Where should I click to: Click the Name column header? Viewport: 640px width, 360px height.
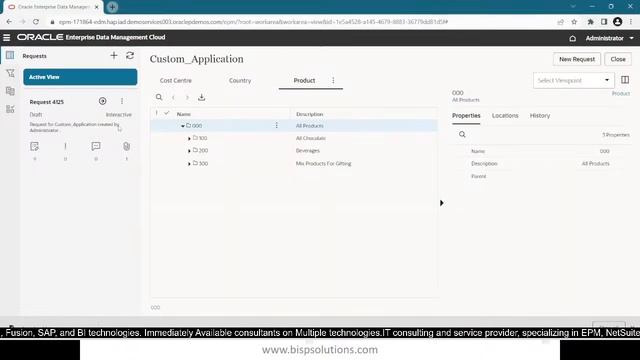[184, 114]
